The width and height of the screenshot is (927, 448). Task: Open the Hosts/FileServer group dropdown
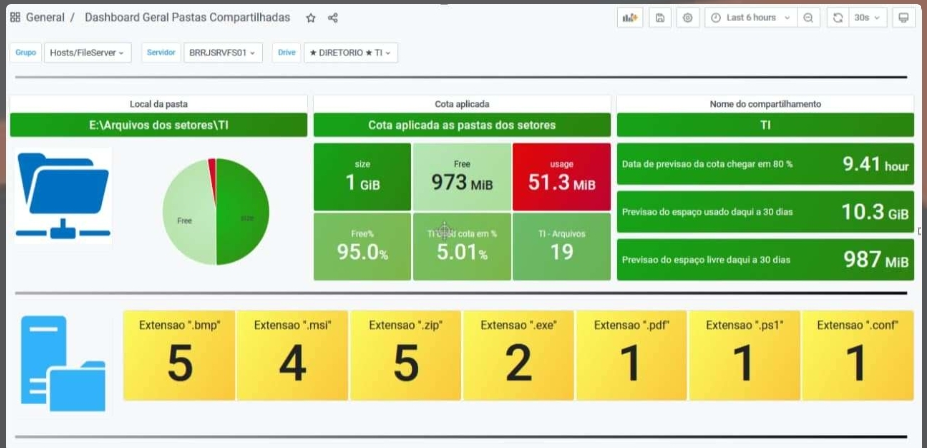pyautogui.click(x=88, y=52)
